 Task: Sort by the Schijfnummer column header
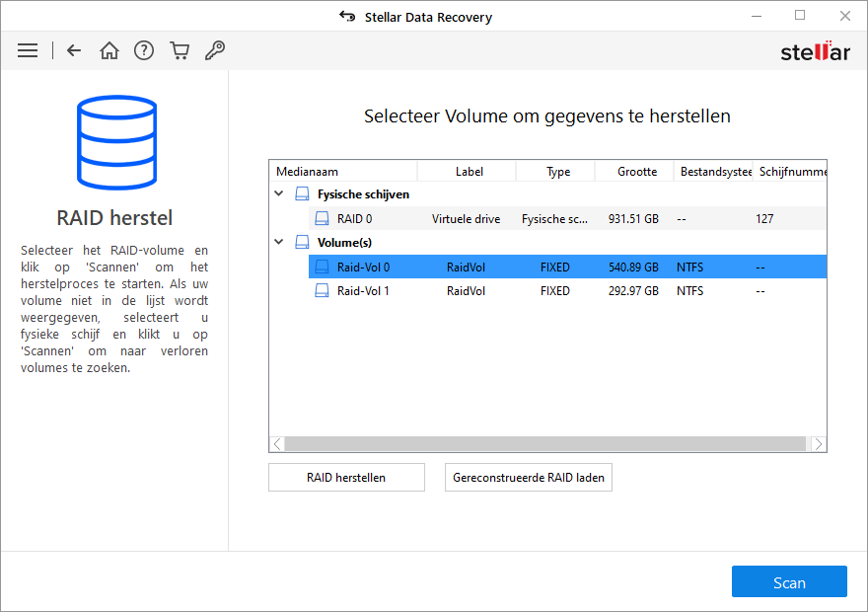790,172
